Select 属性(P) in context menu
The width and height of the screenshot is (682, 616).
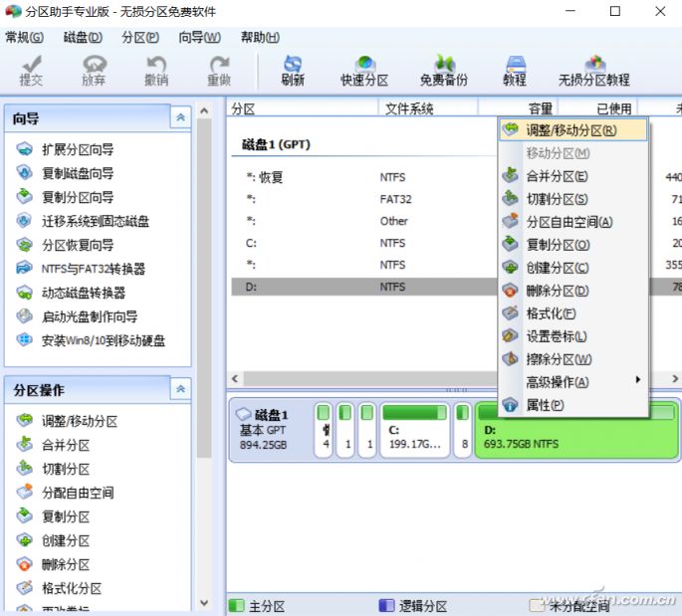(572, 405)
